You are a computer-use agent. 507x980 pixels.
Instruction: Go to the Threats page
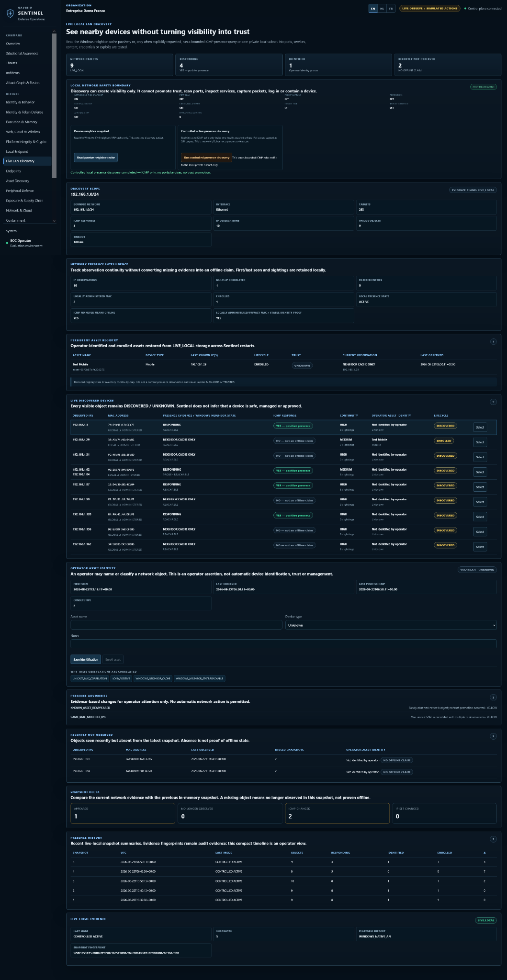11,63
